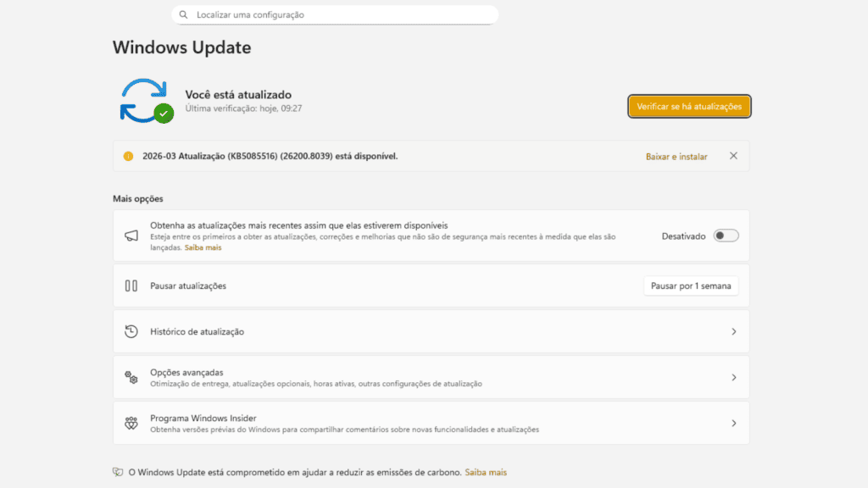Click the Você está atualizado status text

(x=238, y=95)
